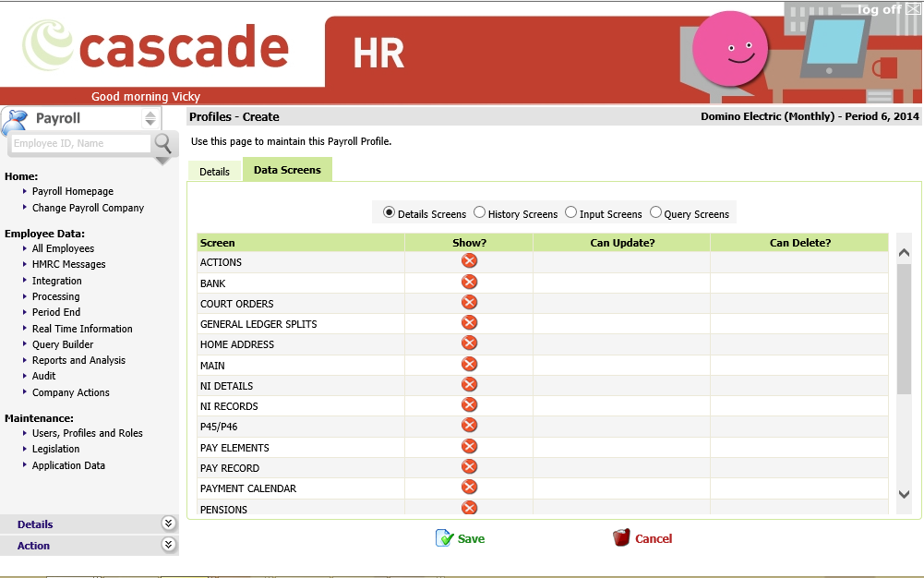The width and height of the screenshot is (924, 578).
Task: Open HMRC Messages
Action: (69, 265)
